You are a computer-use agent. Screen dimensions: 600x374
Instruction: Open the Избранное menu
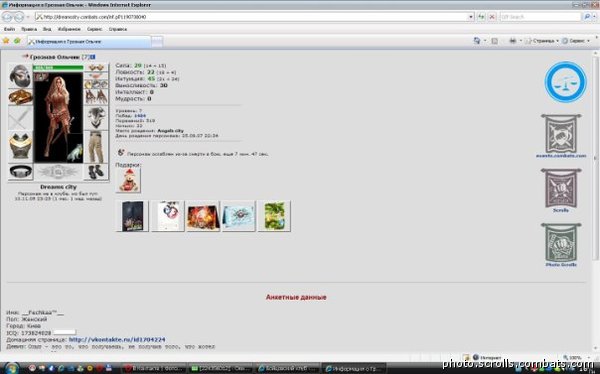69,29
